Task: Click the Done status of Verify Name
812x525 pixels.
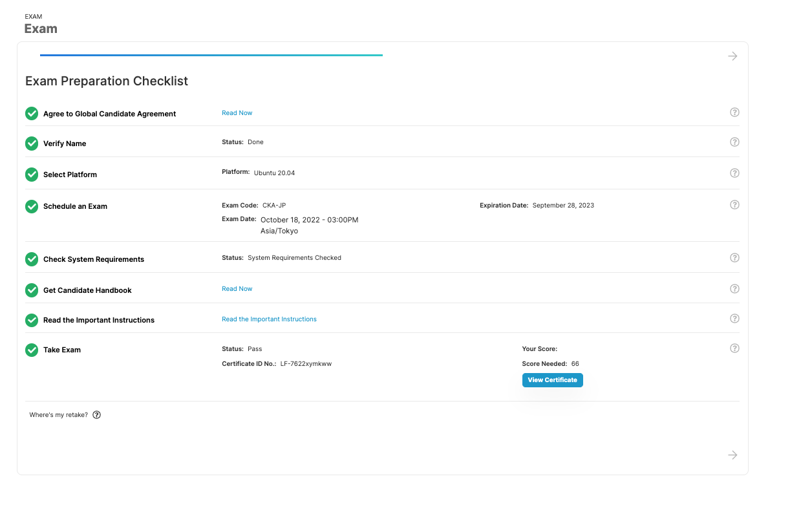Action: pyautogui.click(x=255, y=142)
